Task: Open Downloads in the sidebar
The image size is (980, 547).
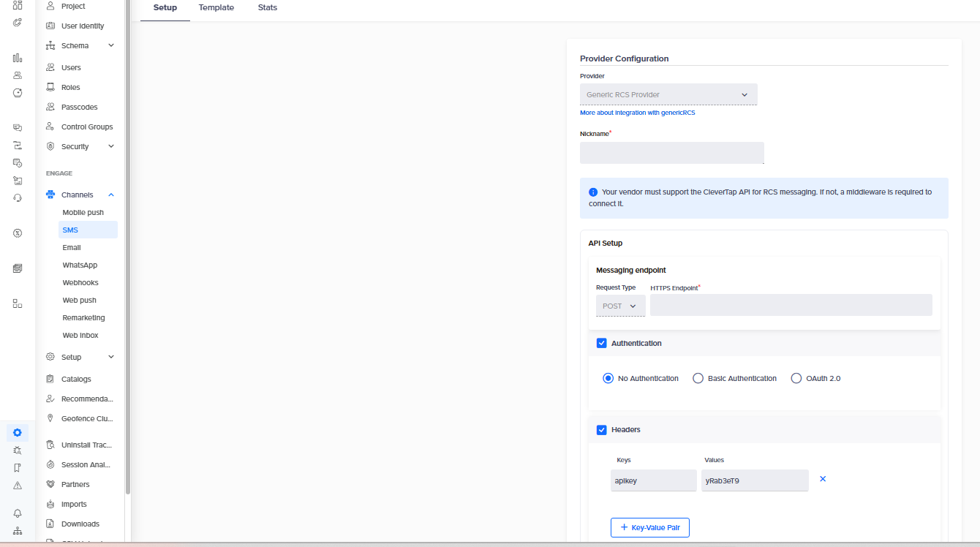Action: point(80,524)
